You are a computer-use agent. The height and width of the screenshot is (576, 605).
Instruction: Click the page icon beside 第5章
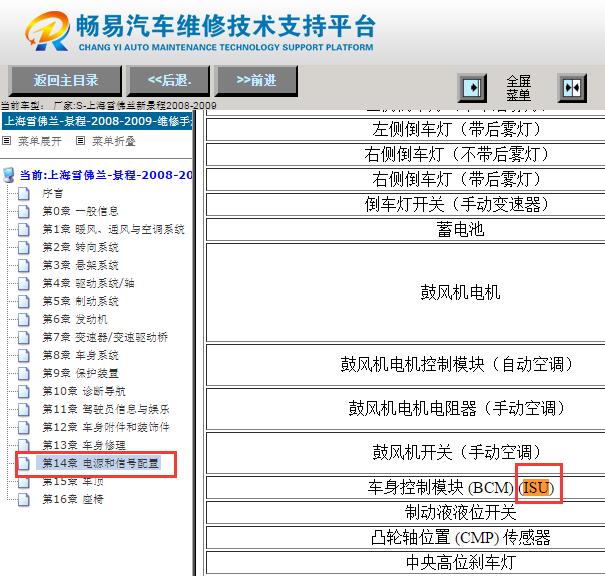click(x=24, y=301)
